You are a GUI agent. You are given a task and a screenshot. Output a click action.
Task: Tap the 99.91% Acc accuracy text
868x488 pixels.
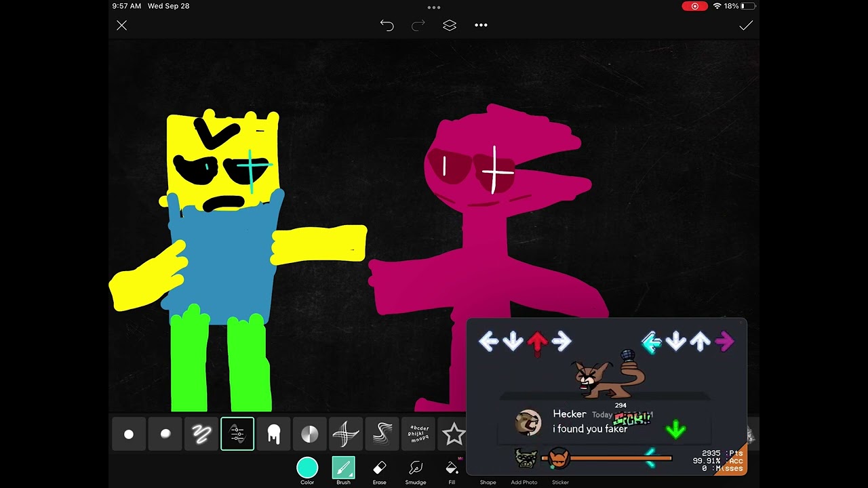point(718,461)
